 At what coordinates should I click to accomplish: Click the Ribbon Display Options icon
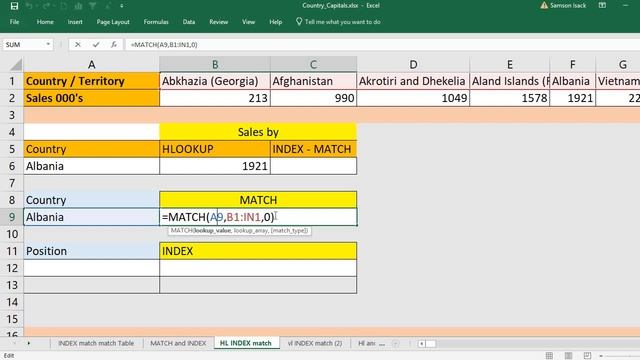pos(602,5)
